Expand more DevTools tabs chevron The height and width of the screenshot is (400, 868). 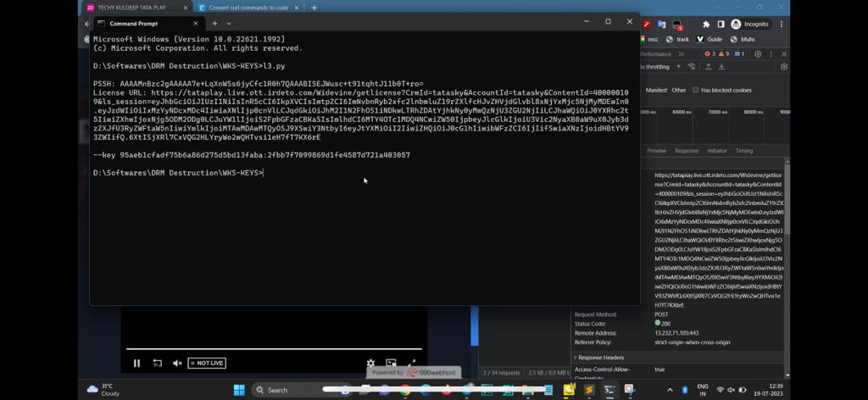[681, 53]
